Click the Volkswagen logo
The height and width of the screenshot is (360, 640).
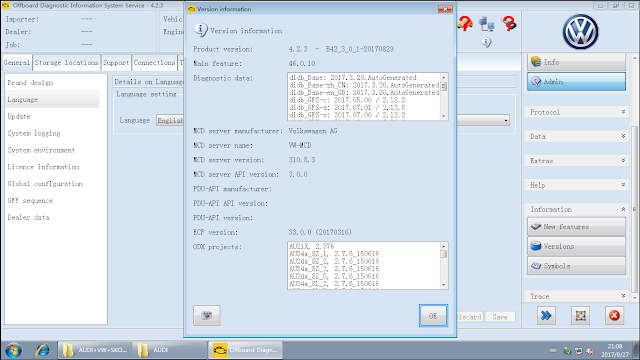580,32
